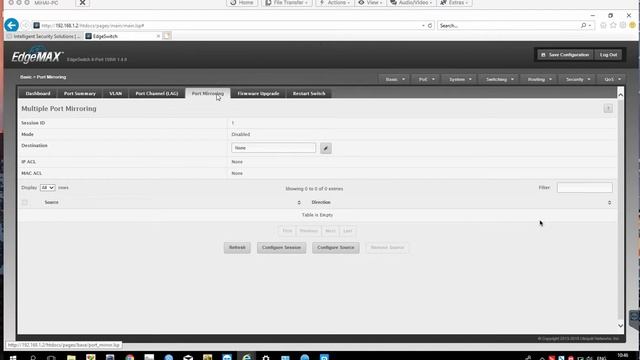The width and height of the screenshot is (640, 360).
Task: Close the EdgeSwitch browser tab
Action: click(158, 36)
